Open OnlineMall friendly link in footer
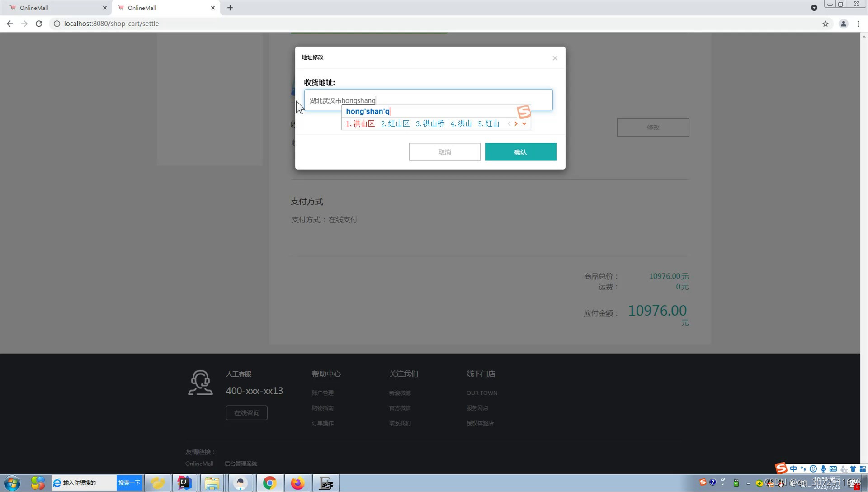Image resolution: width=868 pixels, height=492 pixels. pyautogui.click(x=199, y=464)
